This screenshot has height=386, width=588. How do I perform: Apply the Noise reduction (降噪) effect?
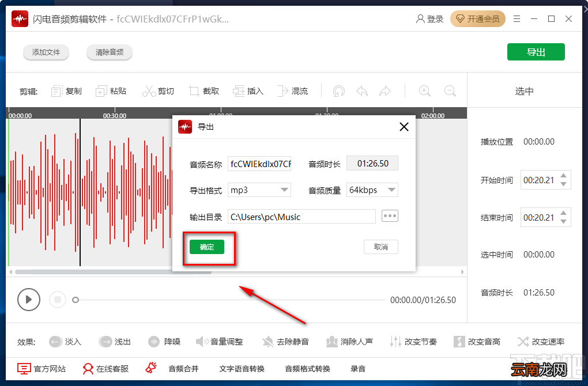pos(164,342)
